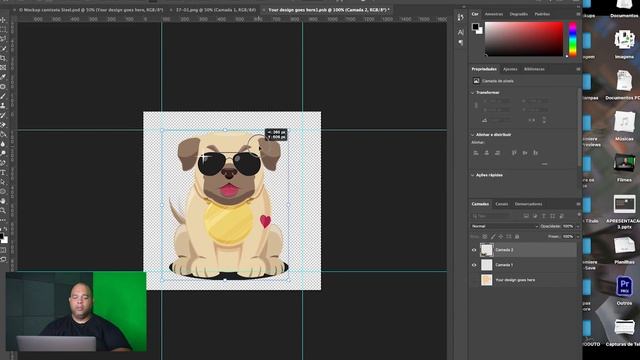The image size is (640, 360).
Task: Select the Hand tool
Action: pyautogui.click(x=3, y=201)
